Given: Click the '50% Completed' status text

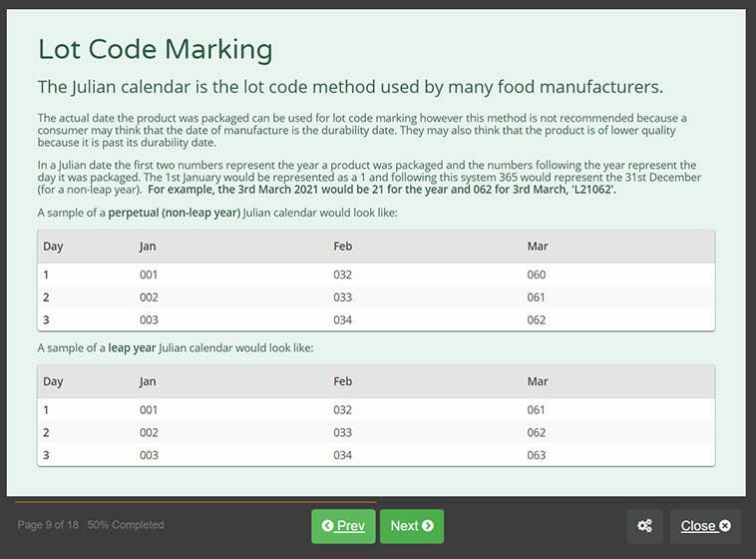Looking at the screenshot, I should [x=126, y=525].
